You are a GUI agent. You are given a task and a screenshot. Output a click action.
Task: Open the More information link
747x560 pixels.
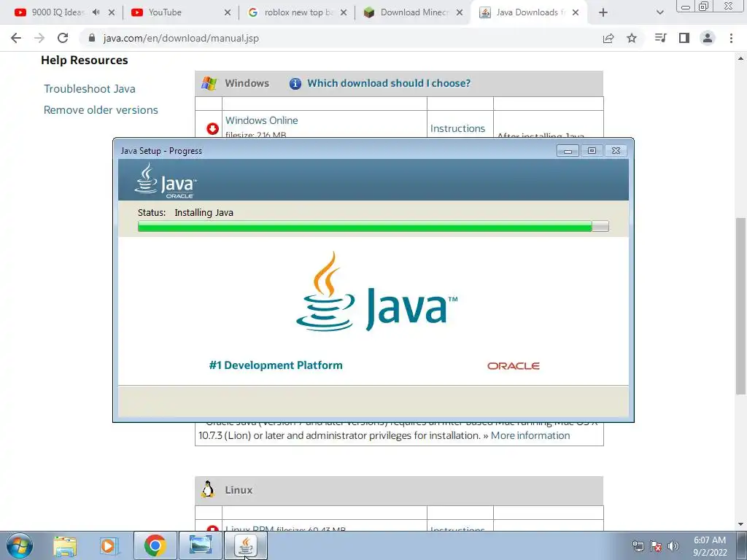(x=530, y=435)
